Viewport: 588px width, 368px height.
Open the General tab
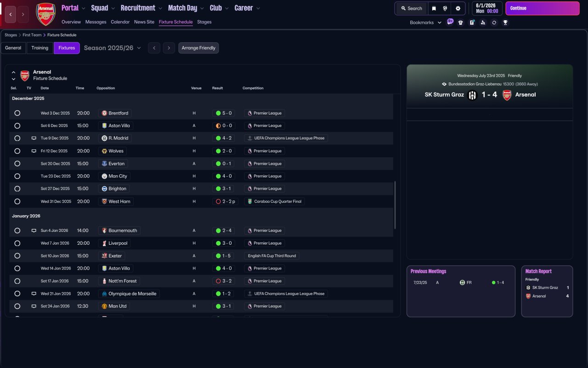click(13, 48)
